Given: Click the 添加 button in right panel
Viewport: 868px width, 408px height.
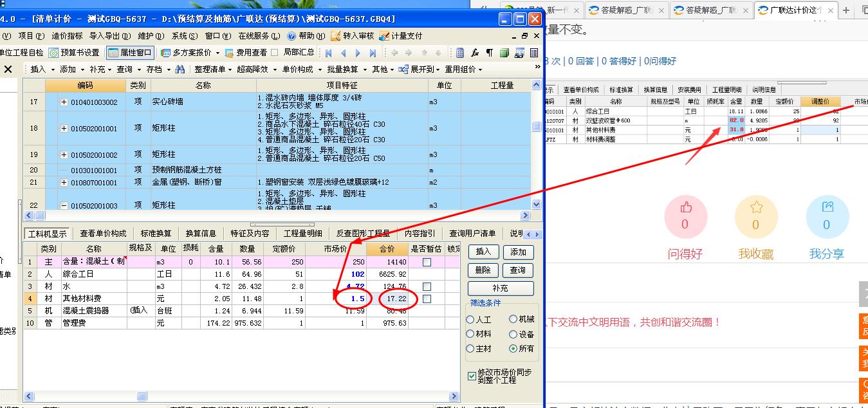Looking at the screenshot, I should [x=518, y=252].
